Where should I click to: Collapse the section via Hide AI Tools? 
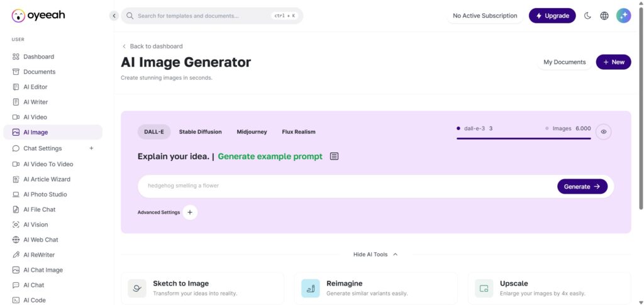375,255
